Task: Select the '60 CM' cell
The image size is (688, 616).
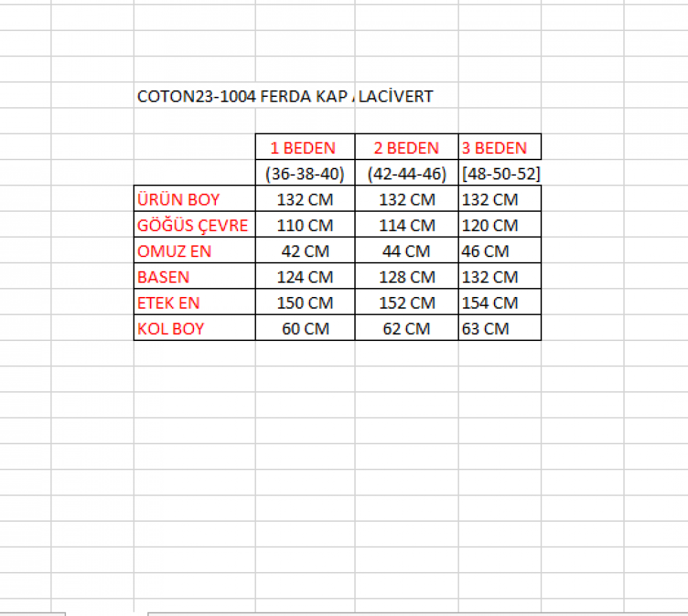Action: tap(305, 329)
